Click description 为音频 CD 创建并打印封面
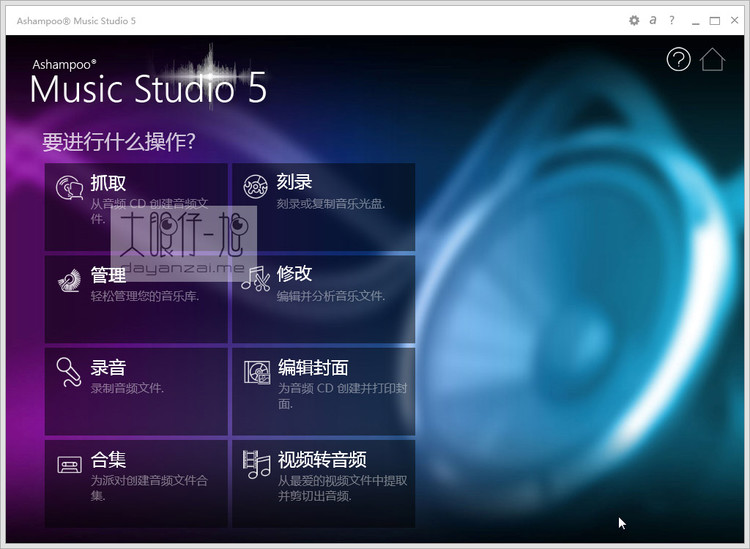The width and height of the screenshot is (750, 549). pyautogui.click(x=342, y=396)
